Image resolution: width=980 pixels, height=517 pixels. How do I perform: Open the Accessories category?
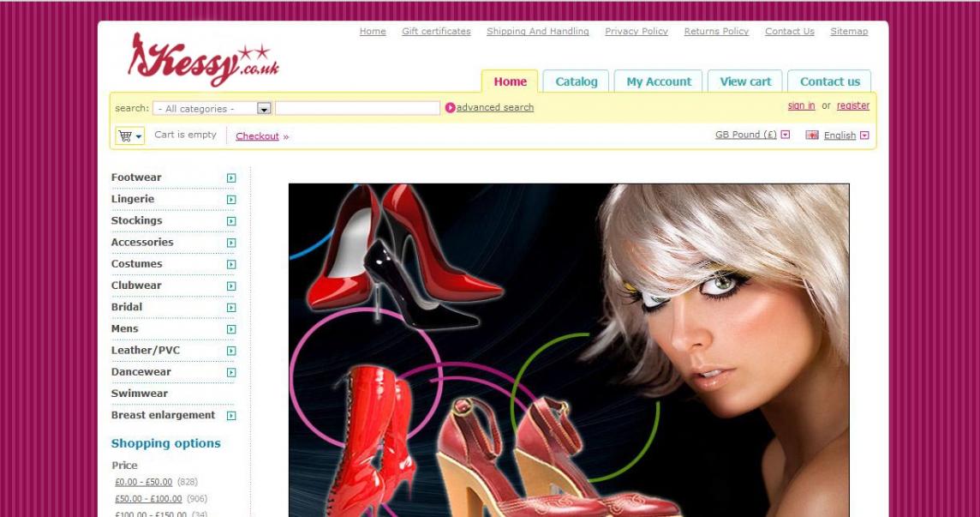142,243
